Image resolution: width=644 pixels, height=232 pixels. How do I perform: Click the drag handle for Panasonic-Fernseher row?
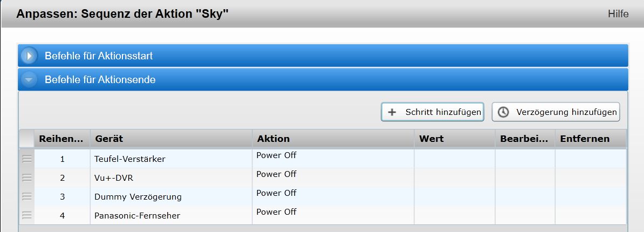coord(27,215)
